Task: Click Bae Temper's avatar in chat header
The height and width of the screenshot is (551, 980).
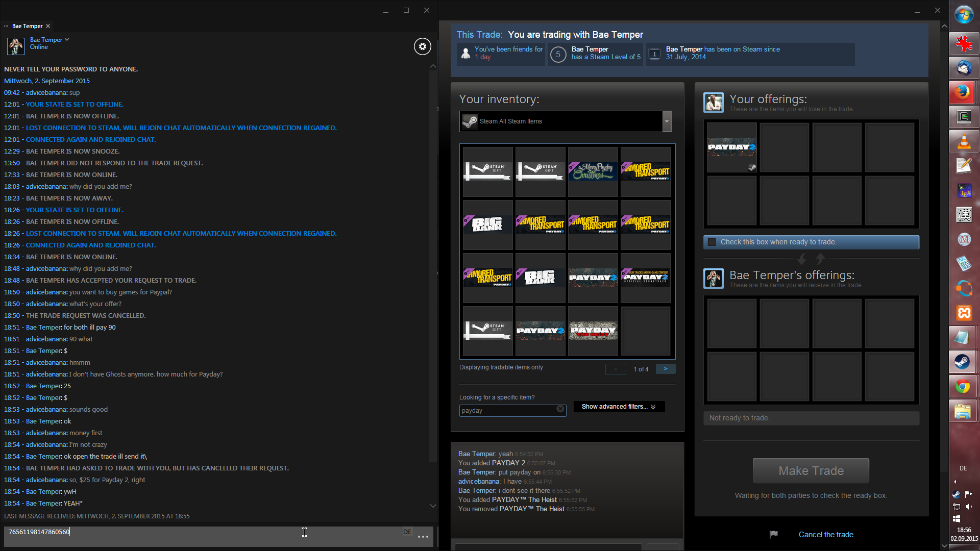Action: (x=15, y=46)
